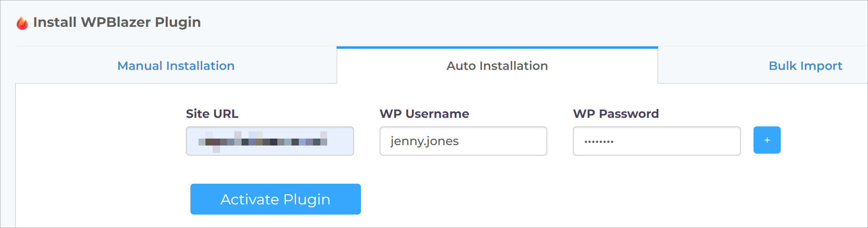Select the Auto Installation tab
Image resolution: width=868 pixels, height=228 pixels.
point(497,66)
